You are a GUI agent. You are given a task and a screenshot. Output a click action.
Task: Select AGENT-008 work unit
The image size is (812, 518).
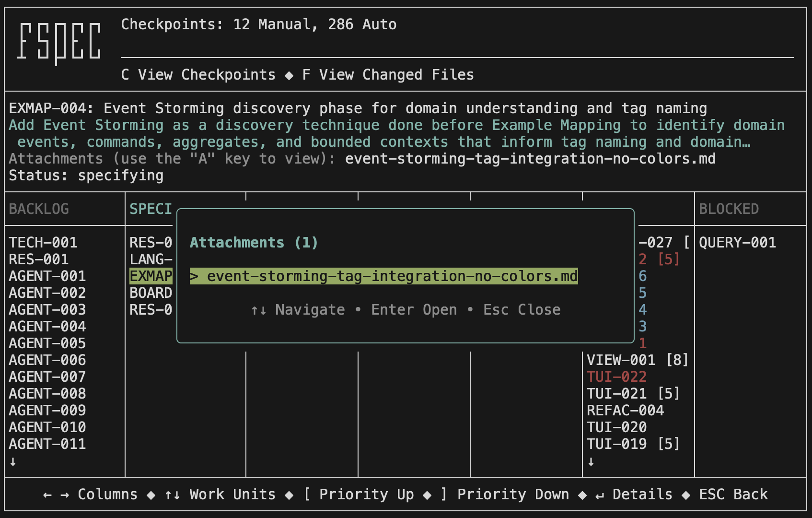[x=47, y=394]
